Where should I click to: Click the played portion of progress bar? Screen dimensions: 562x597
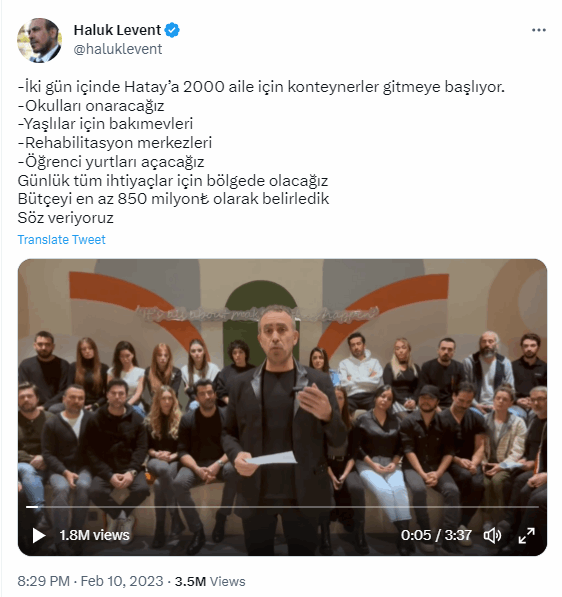32,507
